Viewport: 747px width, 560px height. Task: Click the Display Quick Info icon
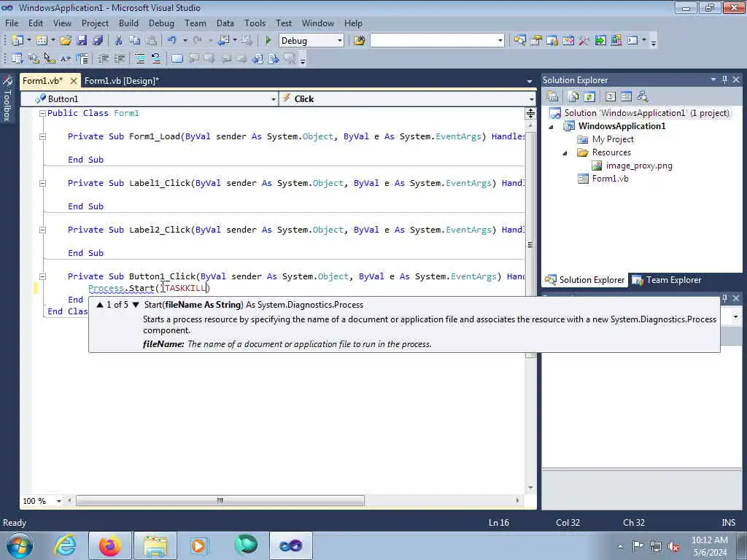(x=50, y=58)
